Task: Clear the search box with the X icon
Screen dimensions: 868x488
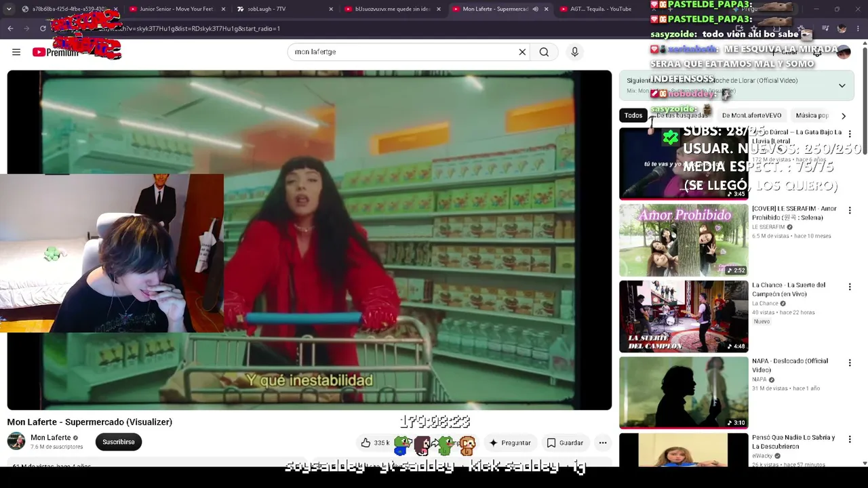Action: point(522,52)
